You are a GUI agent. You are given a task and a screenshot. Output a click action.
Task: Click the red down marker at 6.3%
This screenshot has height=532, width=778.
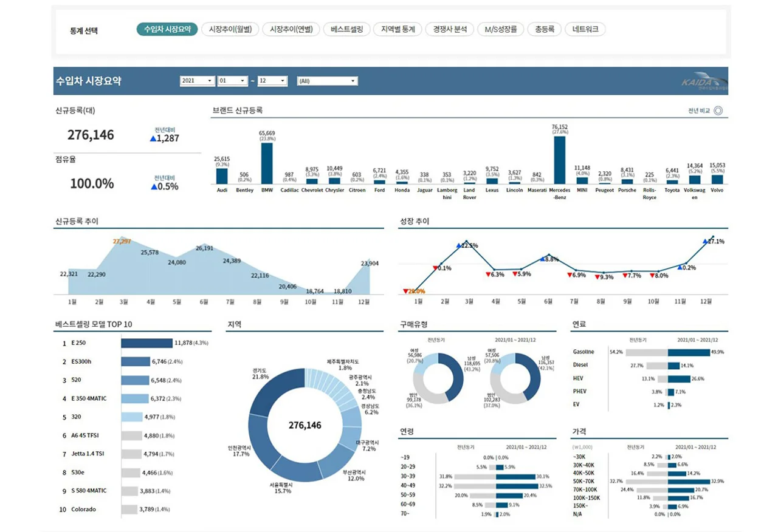[x=489, y=275]
